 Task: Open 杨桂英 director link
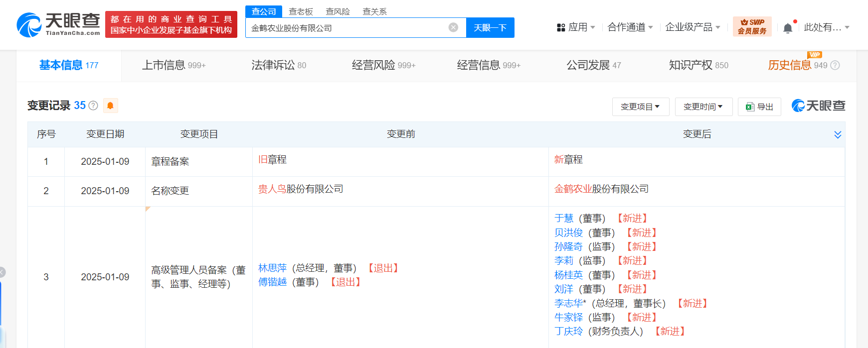pyautogui.click(x=568, y=275)
